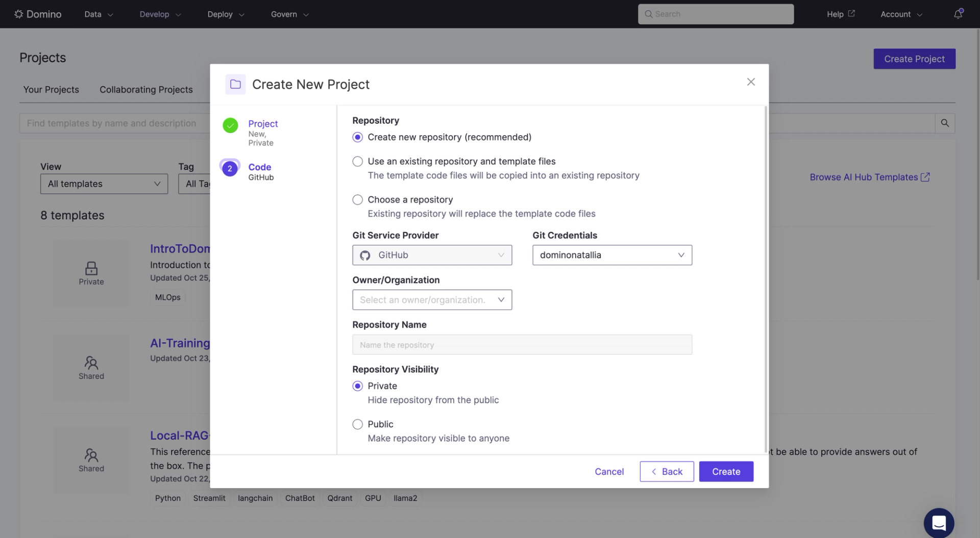Click the Browse AI Hub external link icon
980x538 pixels.
click(x=925, y=177)
